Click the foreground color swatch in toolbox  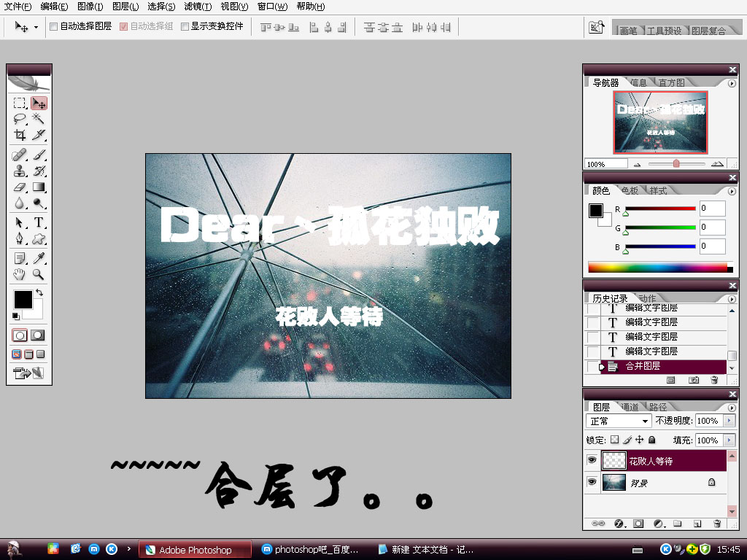(x=23, y=299)
